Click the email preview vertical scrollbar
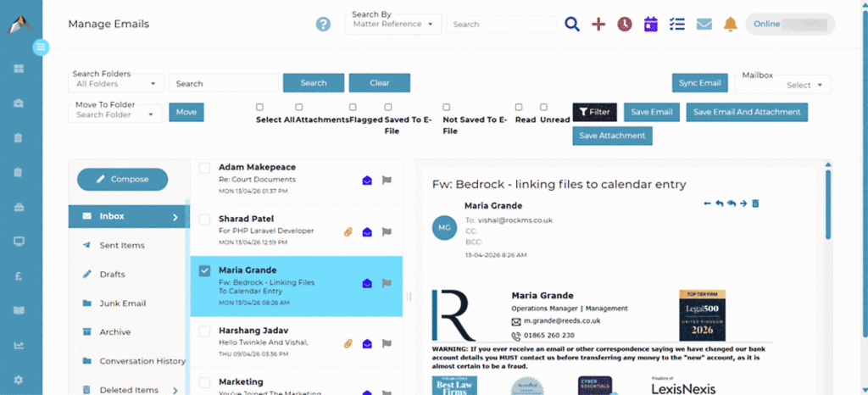This screenshot has height=395, width=868. click(x=828, y=204)
